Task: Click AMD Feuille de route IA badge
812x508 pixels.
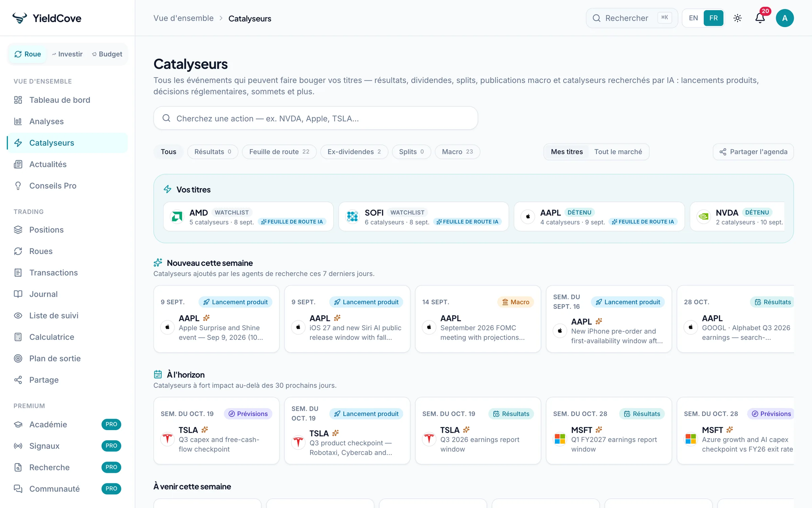Action: 292,222
